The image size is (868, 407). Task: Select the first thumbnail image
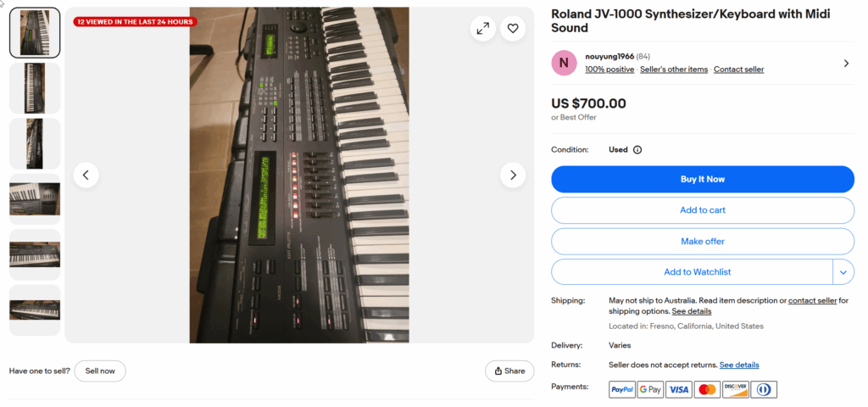point(35,33)
